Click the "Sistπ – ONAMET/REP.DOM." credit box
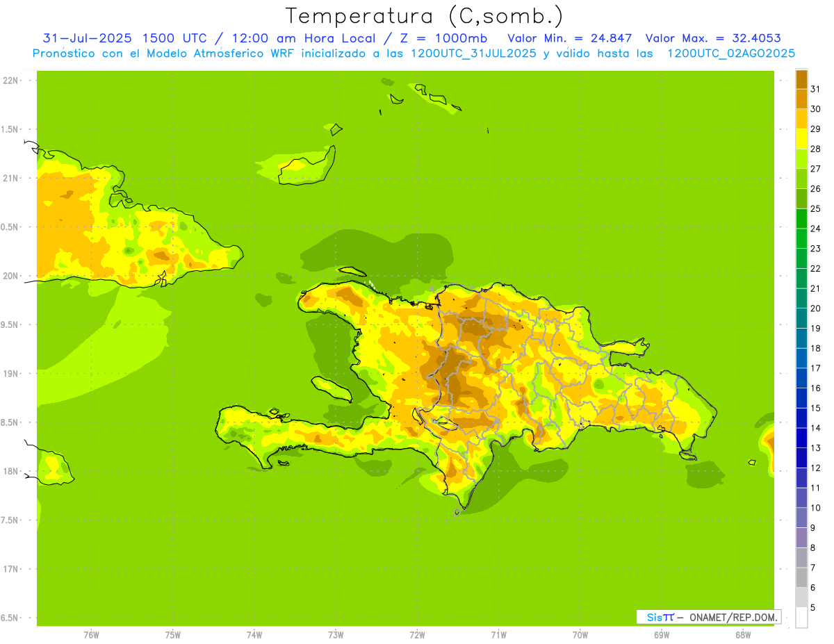This screenshot has width=834, height=644. pos(708,617)
